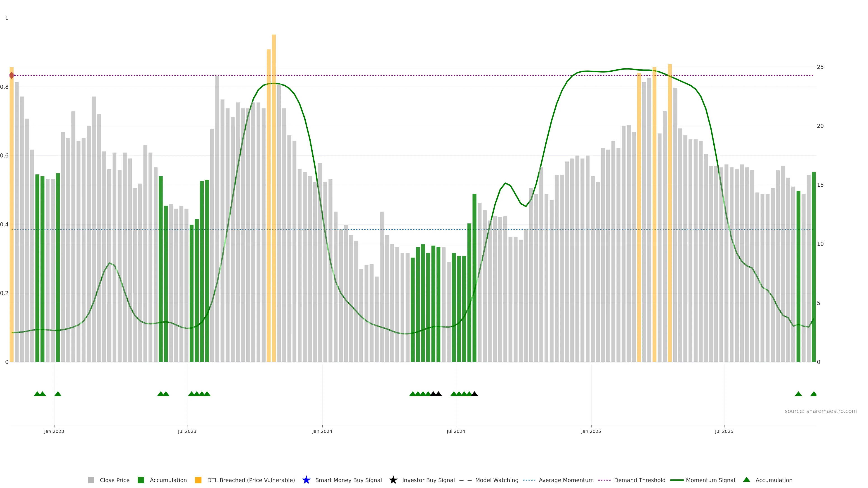Click the Model Watching dashed line icon
This screenshot has height=488, width=868.
click(x=465, y=480)
